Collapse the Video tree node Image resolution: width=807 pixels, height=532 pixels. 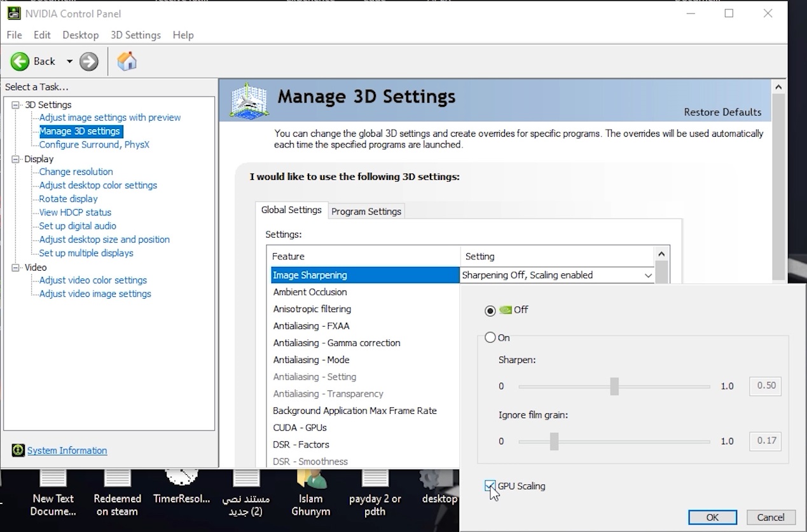click(16, 268)
